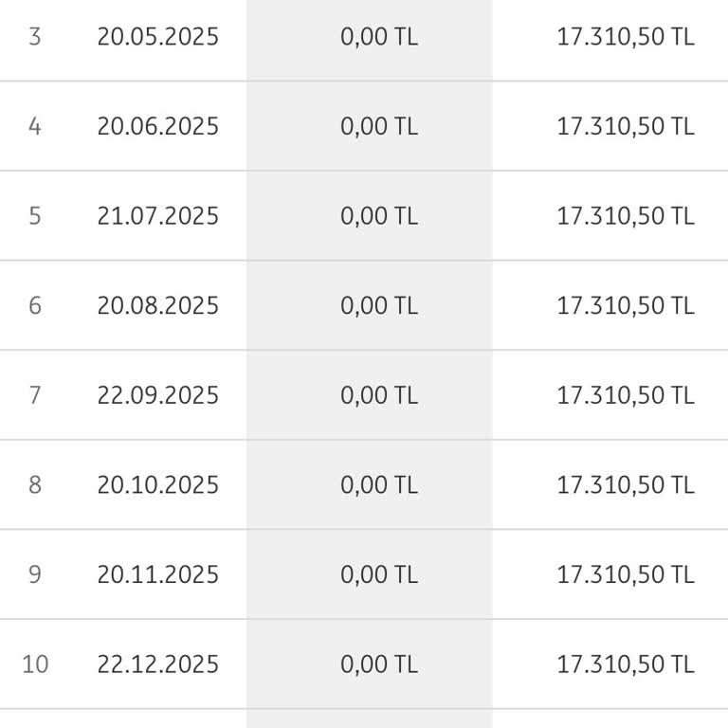The height and width of the screenshot is (728, 728).
Task: Click row number 7
Action: click(x=35, y=395)
